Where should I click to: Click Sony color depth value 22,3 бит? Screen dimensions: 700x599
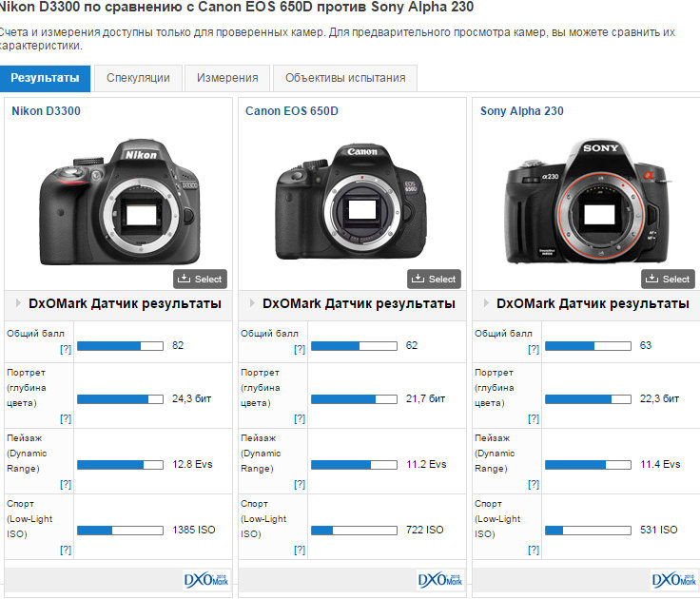click(x=659, y=398)
